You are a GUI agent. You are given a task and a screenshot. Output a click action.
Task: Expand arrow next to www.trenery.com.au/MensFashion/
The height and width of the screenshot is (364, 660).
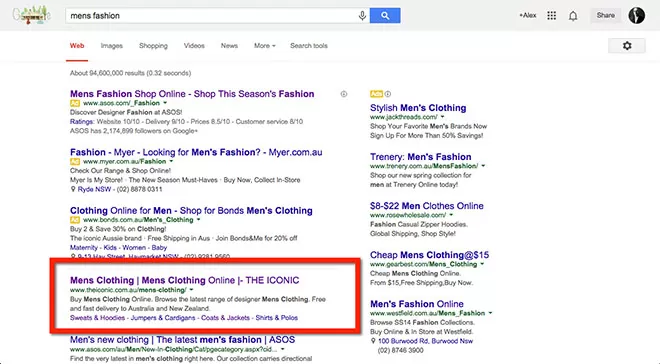483,166
